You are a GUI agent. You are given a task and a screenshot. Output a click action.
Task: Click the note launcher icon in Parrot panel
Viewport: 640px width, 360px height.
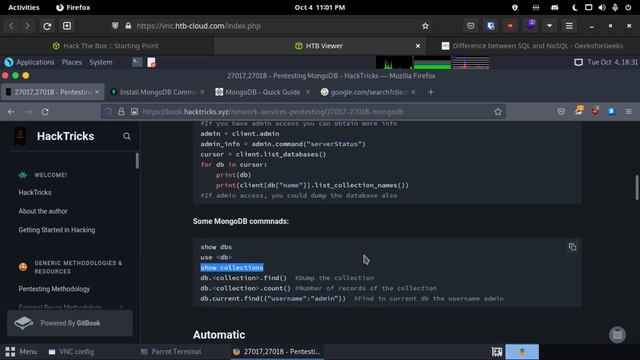coord(151,62)
